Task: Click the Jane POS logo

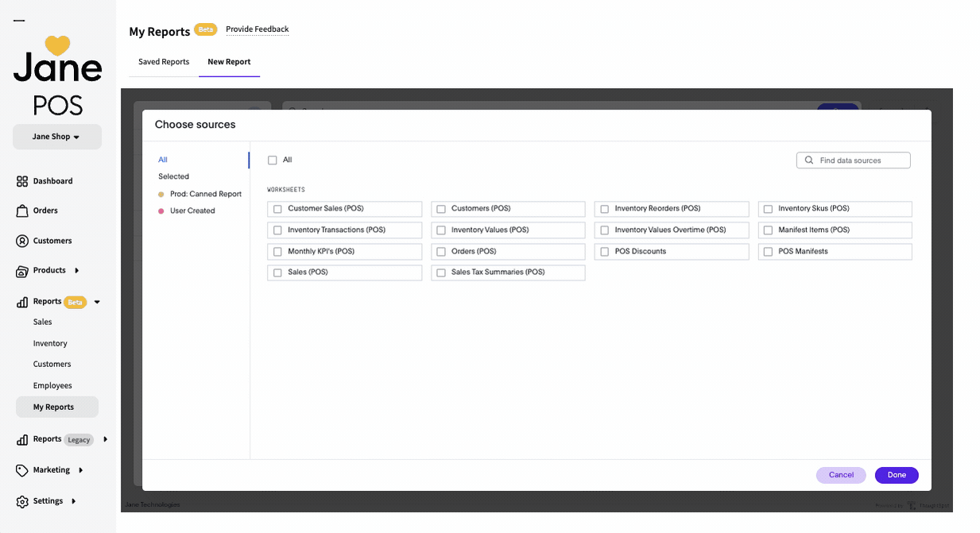Action: (57, 75)
